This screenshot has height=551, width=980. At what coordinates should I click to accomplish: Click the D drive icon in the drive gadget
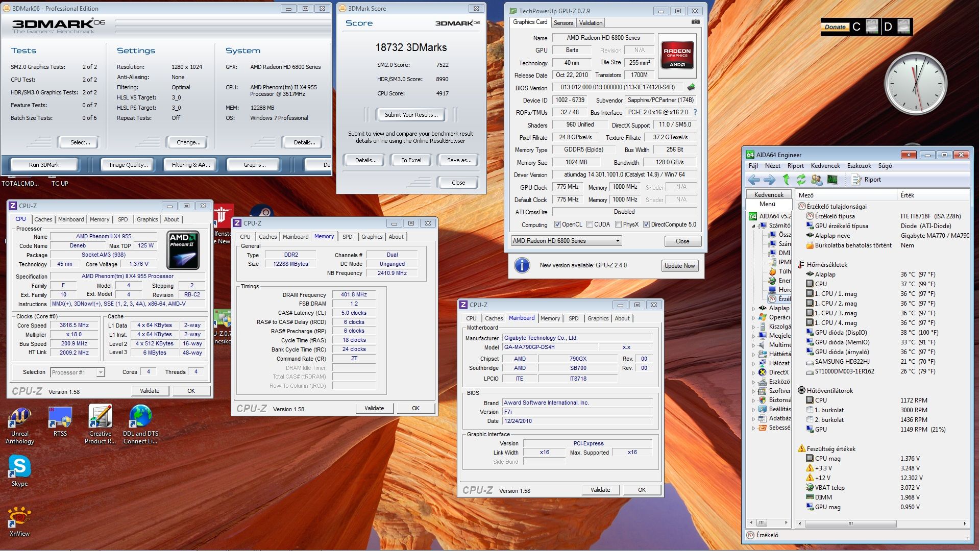point(903,27)
